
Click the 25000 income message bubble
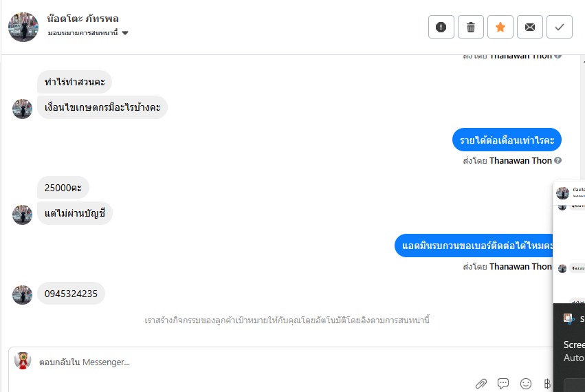click(63, 188)
